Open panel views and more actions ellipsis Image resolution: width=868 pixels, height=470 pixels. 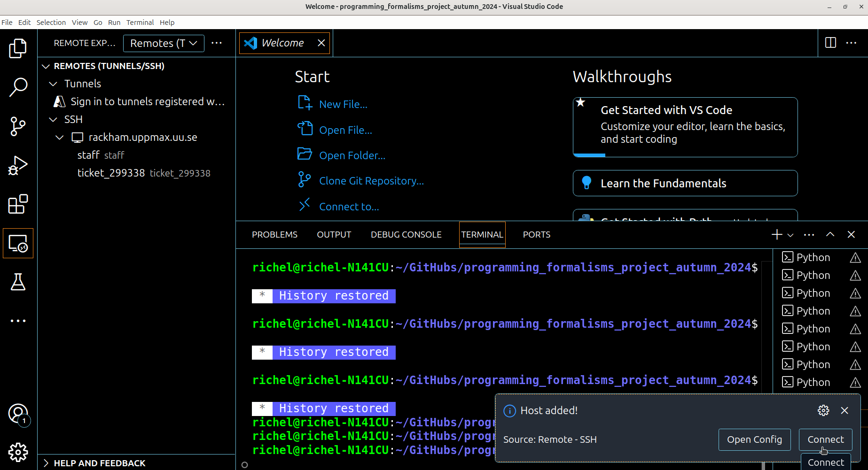pyautogui.click(x=809, y=234)
